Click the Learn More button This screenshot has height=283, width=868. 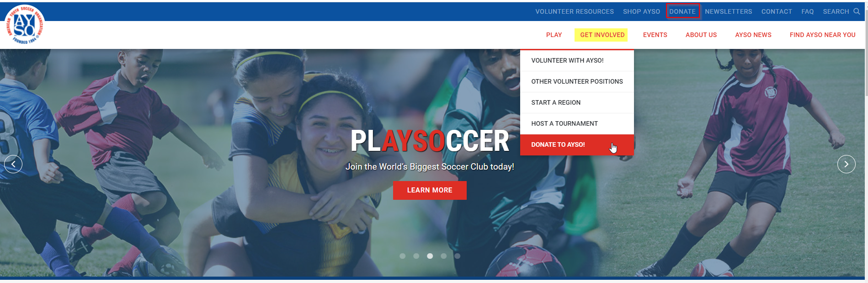430,190
